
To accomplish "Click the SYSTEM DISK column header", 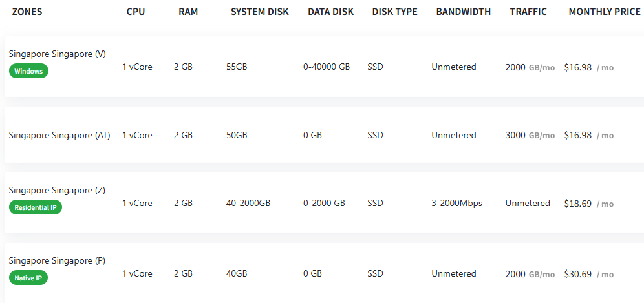I will point(260,12).
